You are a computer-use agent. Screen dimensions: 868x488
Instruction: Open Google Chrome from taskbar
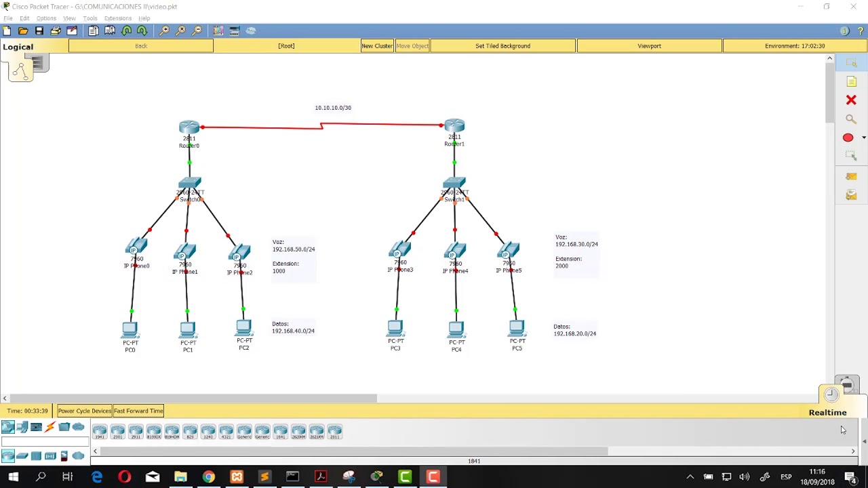click(x=208, y=476)
